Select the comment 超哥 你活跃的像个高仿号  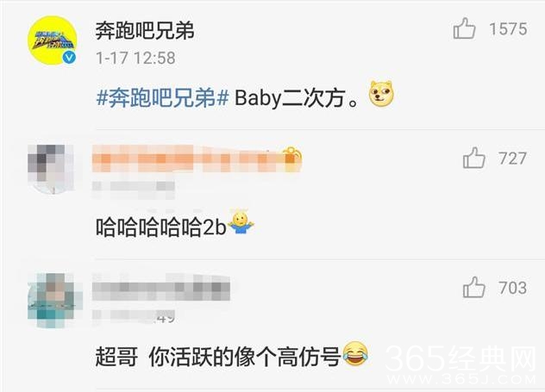click(218, 358)
